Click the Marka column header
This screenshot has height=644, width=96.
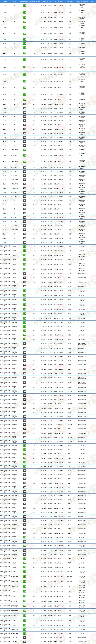tap(5, 1)
